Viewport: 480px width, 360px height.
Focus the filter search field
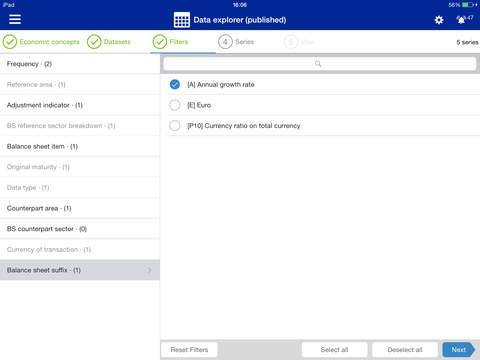click(x=320, y=64)
